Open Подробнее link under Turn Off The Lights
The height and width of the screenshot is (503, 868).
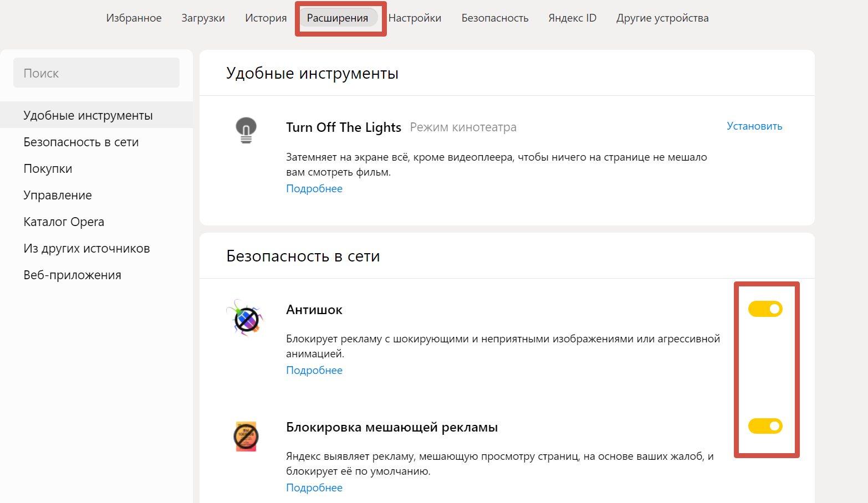(x=314, y=188)
